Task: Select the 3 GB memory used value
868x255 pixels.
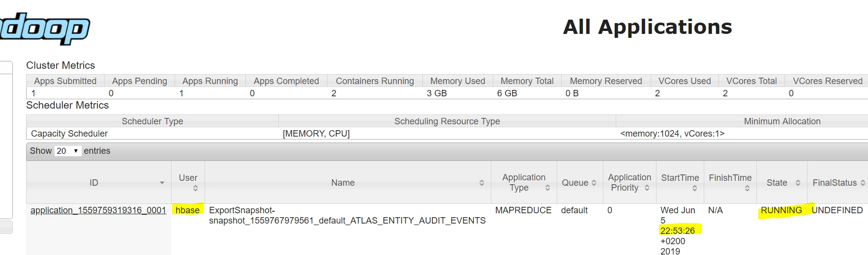Action: [437, 93]
